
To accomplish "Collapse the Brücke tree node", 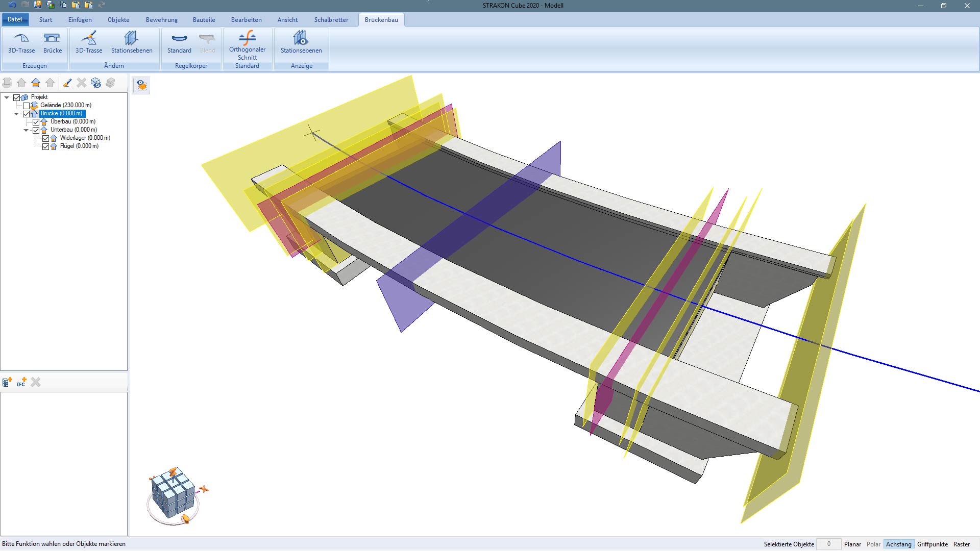I will tap(16, 113).
